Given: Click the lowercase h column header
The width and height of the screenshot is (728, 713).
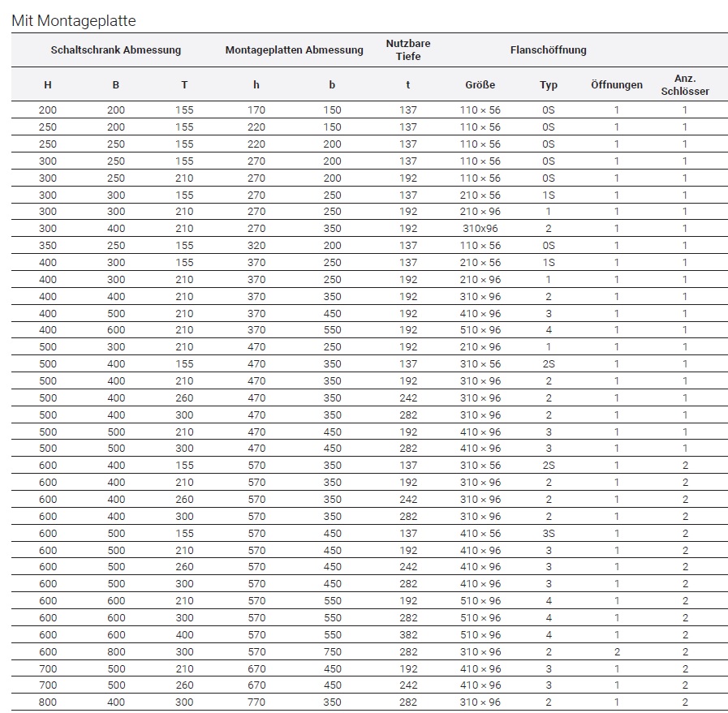Looking at the screenshot, I should (256, 85).
